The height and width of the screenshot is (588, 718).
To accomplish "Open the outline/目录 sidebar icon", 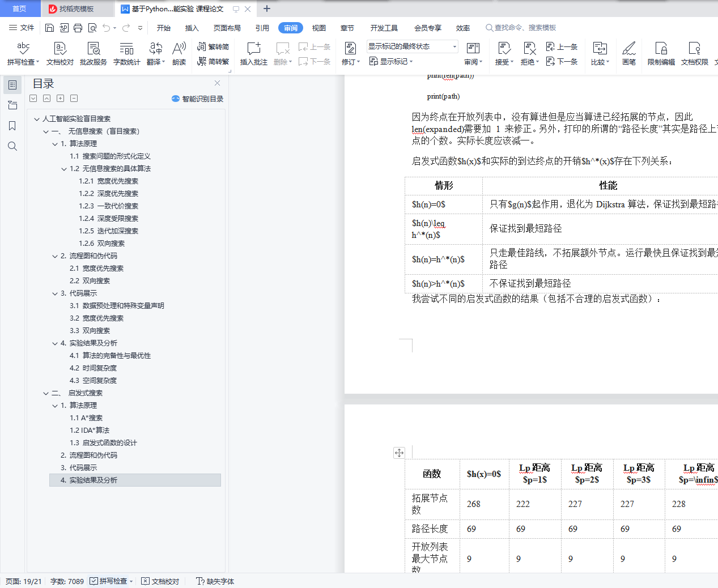I will 12,85.
